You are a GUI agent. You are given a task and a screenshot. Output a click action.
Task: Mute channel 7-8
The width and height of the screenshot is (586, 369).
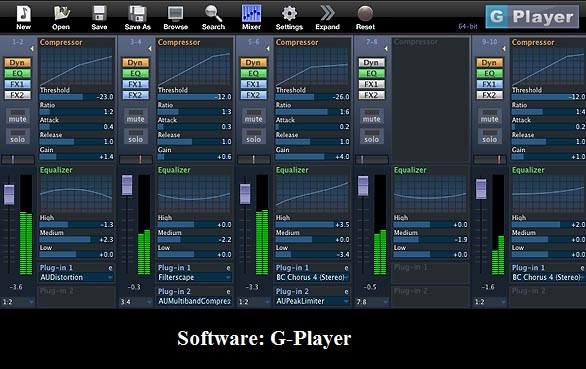[x=372, y=116]
